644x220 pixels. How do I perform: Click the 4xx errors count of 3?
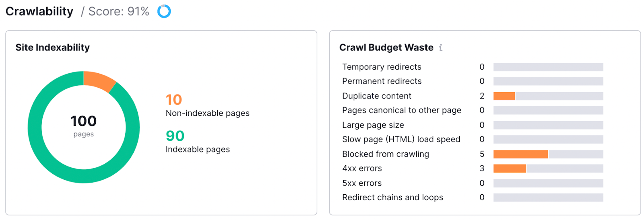pyautogui.click(x=482, y=169)
